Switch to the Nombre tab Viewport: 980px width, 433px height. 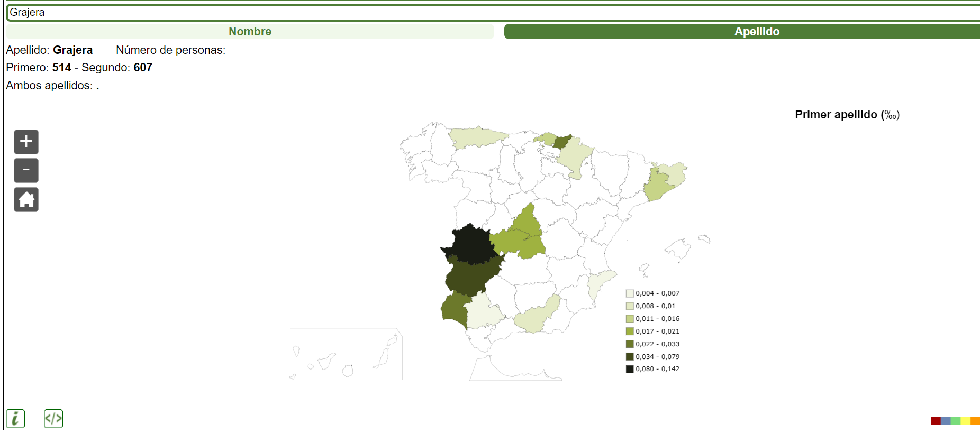tap(250, 32)
